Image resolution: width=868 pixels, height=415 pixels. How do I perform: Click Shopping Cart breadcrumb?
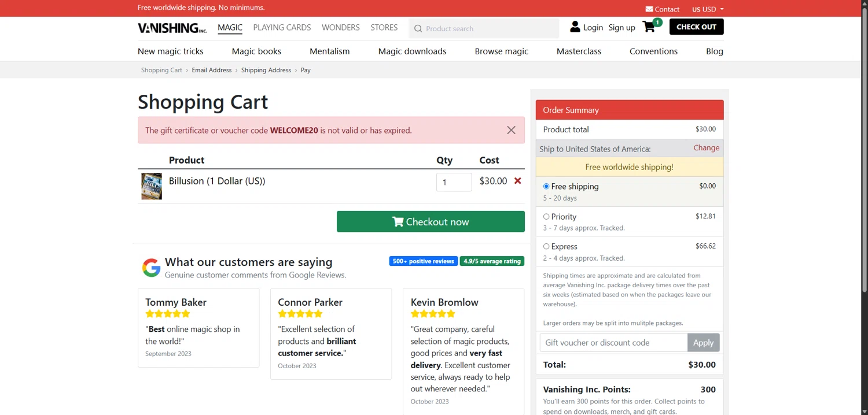161,70
